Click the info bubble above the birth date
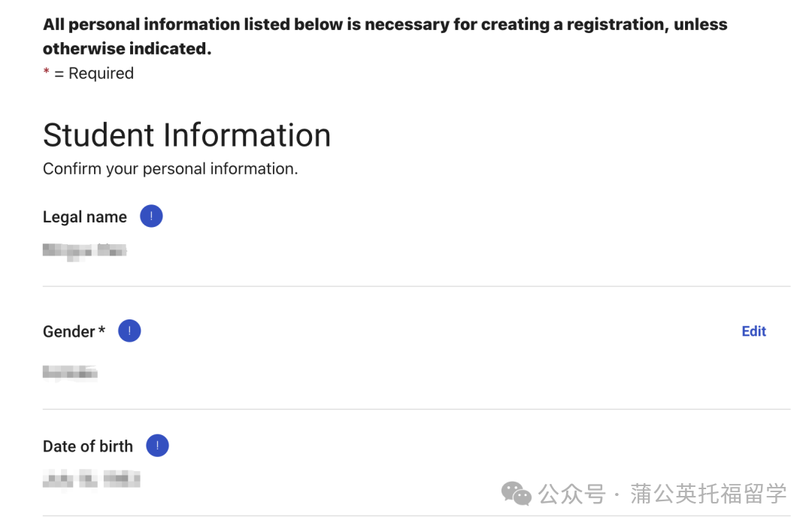Image resolution: width=812 pixels, height=526 pixels. click(157, 446)
